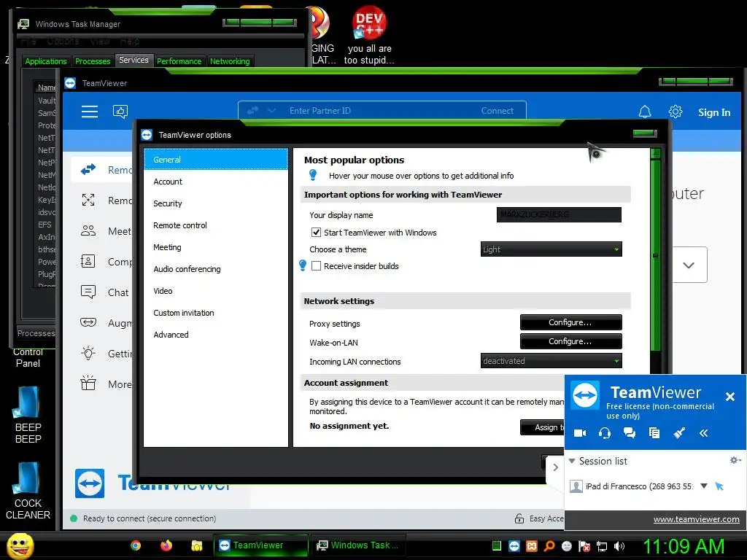
Task: Click Configure button for Wake-on-LAN
Action: tap(570, 341)
